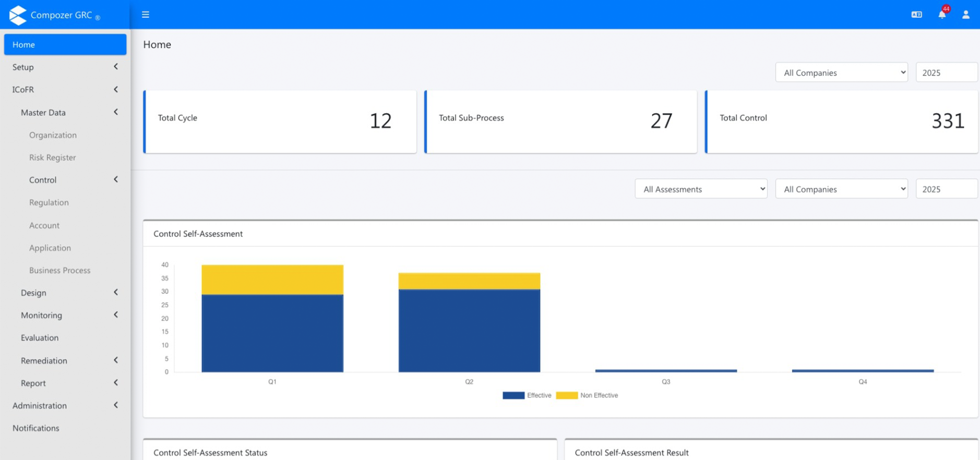Open the notifications bell icon
This screenshot has width=980, height=460.
tap(942, 15)
